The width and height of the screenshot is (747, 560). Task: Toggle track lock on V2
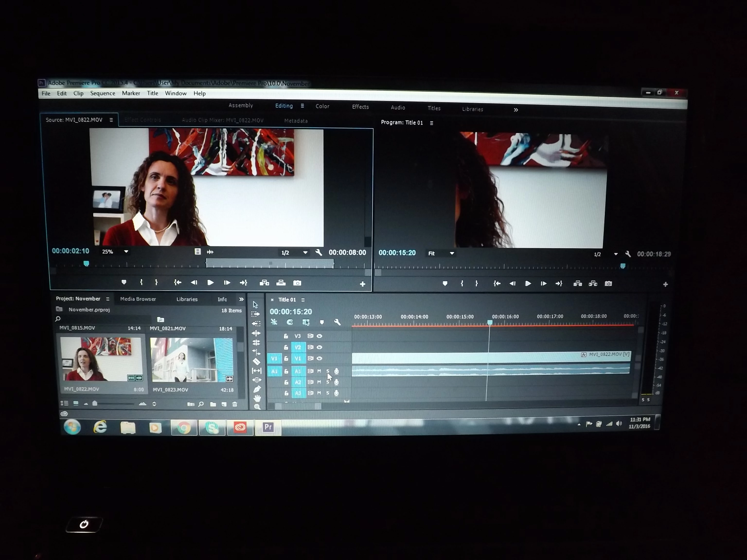coord(286,347)
